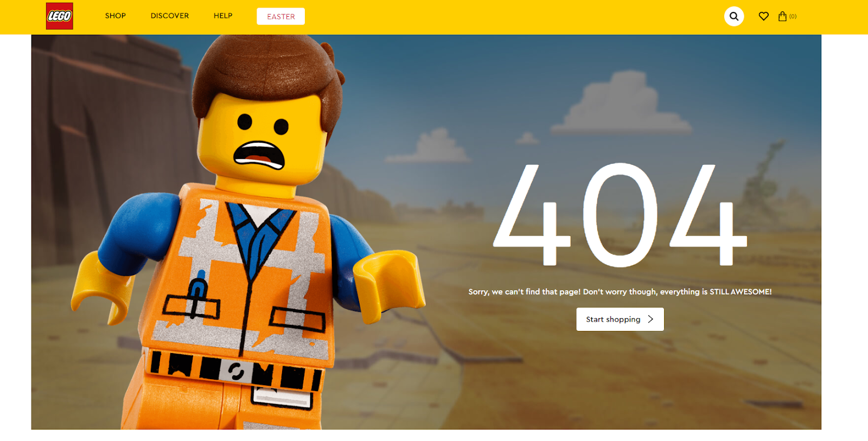
Task: Click the Start shopping button
Action: [620, 319]
